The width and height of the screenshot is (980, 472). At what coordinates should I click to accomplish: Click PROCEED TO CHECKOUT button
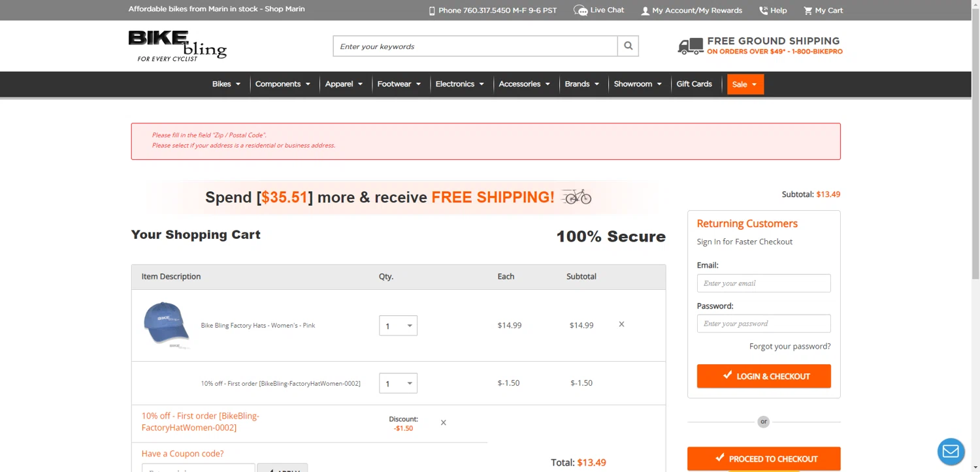point(764,459)
